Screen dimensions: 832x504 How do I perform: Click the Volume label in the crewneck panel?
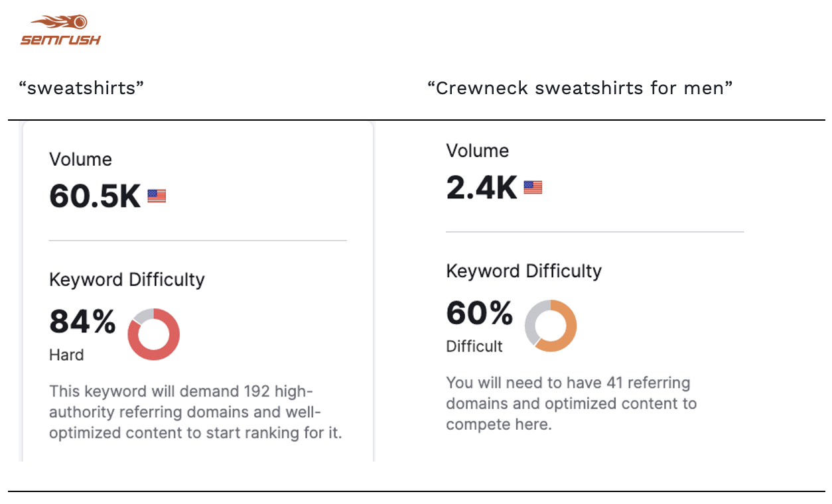point(477,151)
